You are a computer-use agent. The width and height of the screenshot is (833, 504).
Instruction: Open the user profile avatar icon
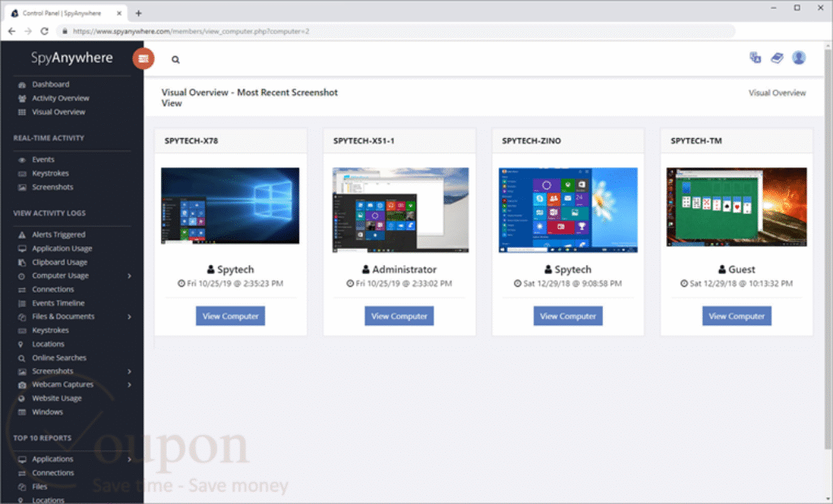pyautogui.click(x=799, y=58)
